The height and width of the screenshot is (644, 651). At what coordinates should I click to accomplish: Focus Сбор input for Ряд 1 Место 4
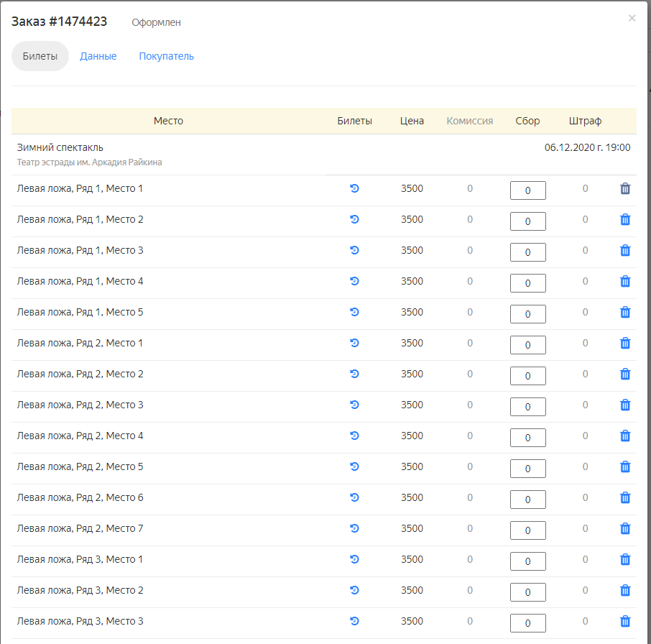527,283
